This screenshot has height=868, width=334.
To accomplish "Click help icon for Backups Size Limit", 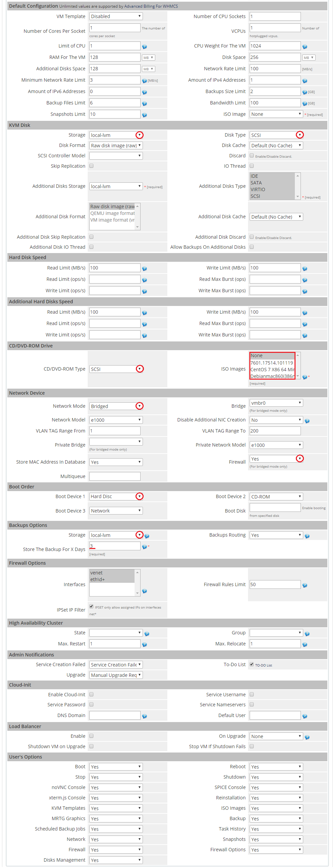I will pos(305,92).
